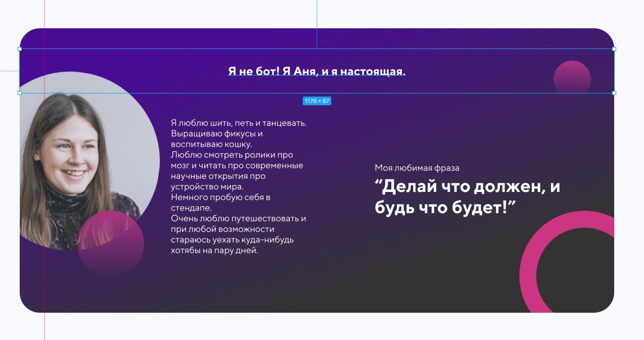Click the paragraph starting "Я люблю шить, петь"
This screenshot has height=340, width=644.
[239, 186]
